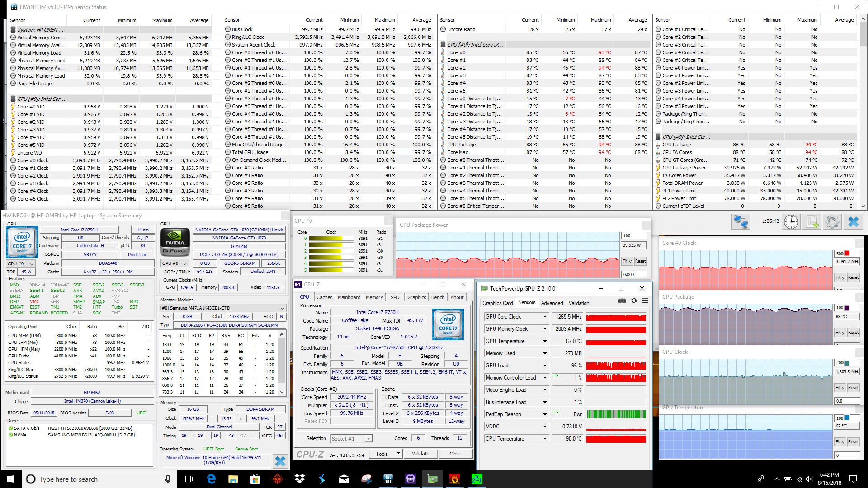This screenshot has height=488, width=868.
Task: Click the red color swatch on Core #0 Clock graph
Action: tap(847, 253)
